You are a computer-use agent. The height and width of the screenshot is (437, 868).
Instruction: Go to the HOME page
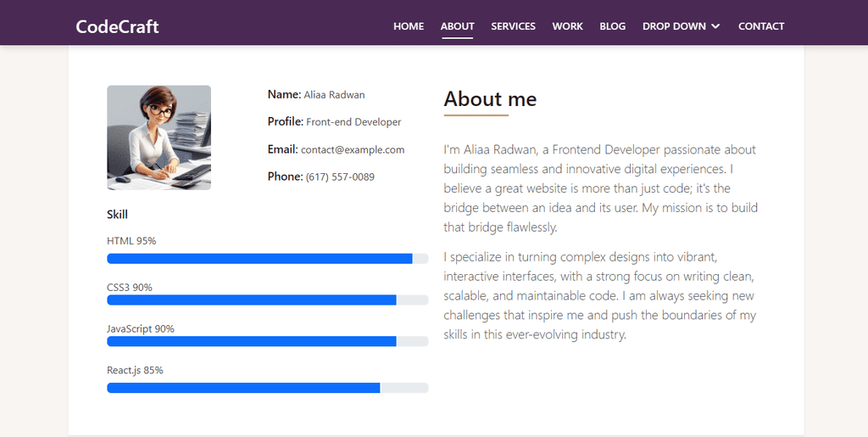pos(408,26)
